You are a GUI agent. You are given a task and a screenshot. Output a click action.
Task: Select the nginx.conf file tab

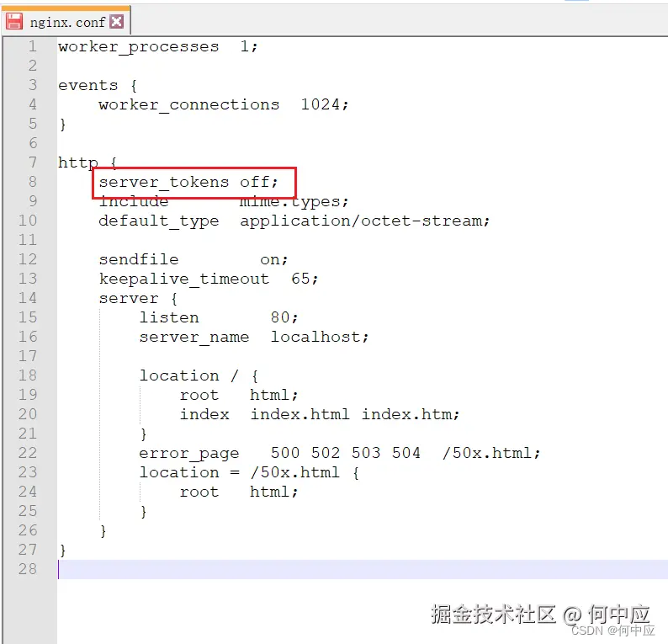[x=66, y=21]
